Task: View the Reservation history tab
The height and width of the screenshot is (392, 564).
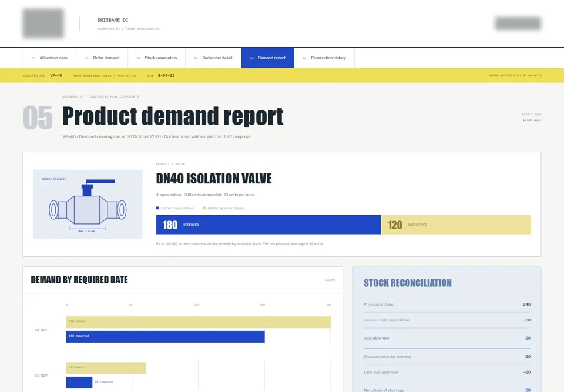Action: click(324, 58)
